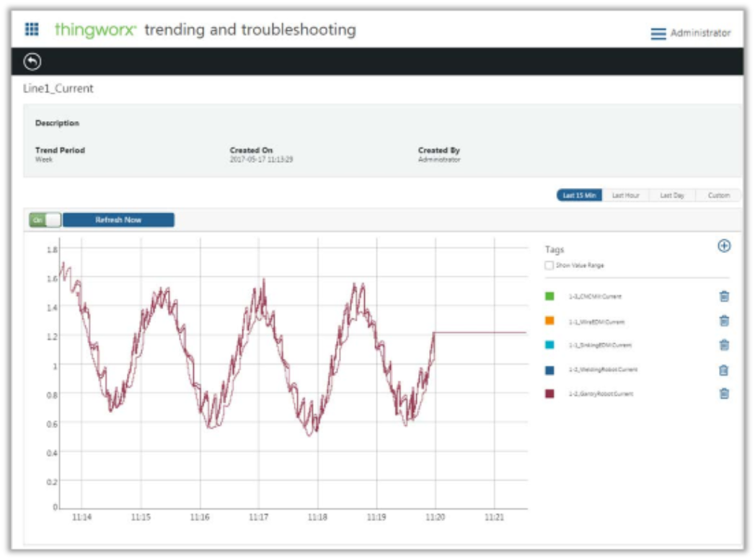755x560 pixels.
Task: Open the apps grid menu icon
Action: pos(32,30)
